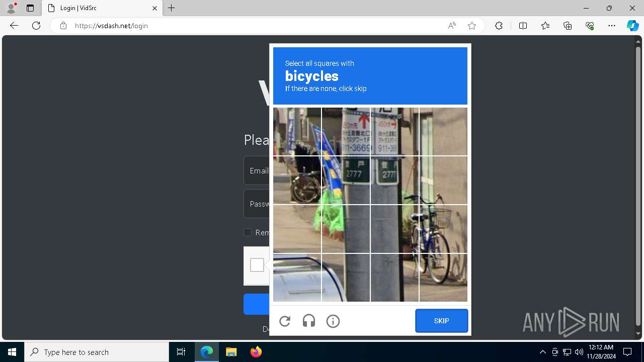Toggle Split screen view
Viewport: 644px width, 362px height.
pos(523,26)
